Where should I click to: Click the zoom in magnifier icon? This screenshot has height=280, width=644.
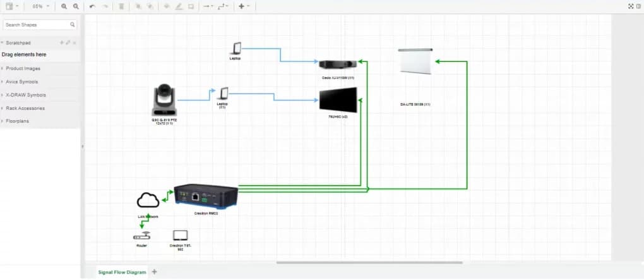[64, 6]
